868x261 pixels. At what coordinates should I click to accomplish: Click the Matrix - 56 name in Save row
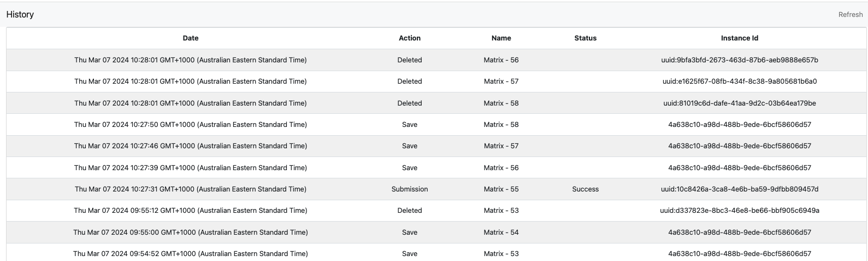click(x=501, y=168)
